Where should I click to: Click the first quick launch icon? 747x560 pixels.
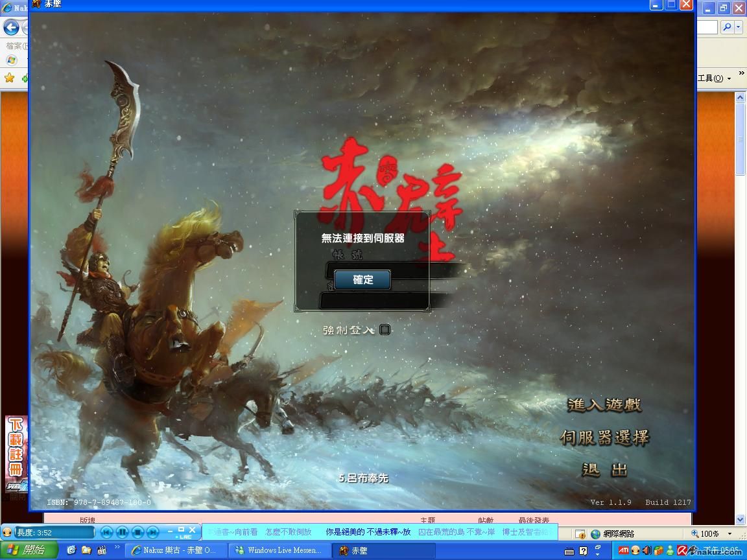[x=71, y=550]
